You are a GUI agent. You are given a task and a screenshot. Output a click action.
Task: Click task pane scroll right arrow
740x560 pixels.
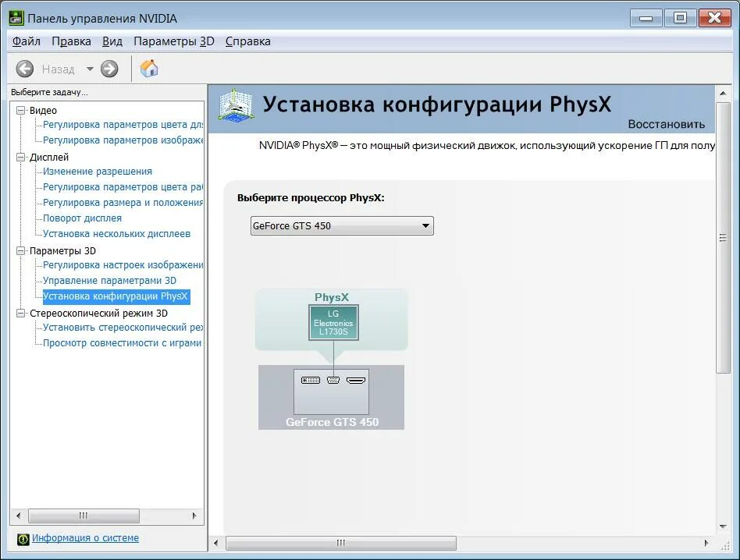point(194,516)
